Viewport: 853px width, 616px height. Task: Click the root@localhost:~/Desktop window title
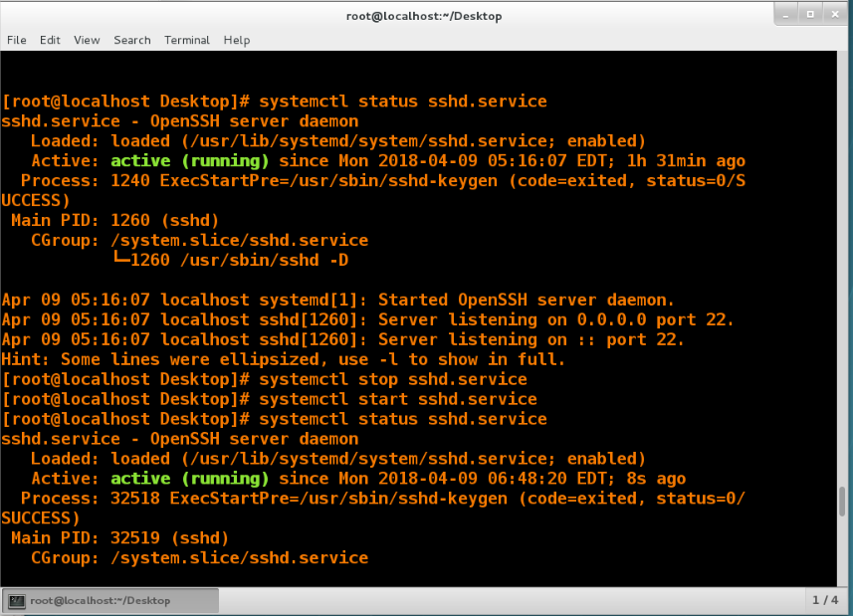click(x=424, y=16)
